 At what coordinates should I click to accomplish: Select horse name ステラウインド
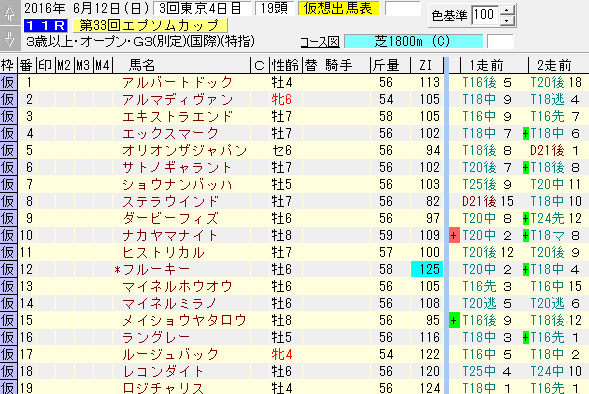(170, 201)
